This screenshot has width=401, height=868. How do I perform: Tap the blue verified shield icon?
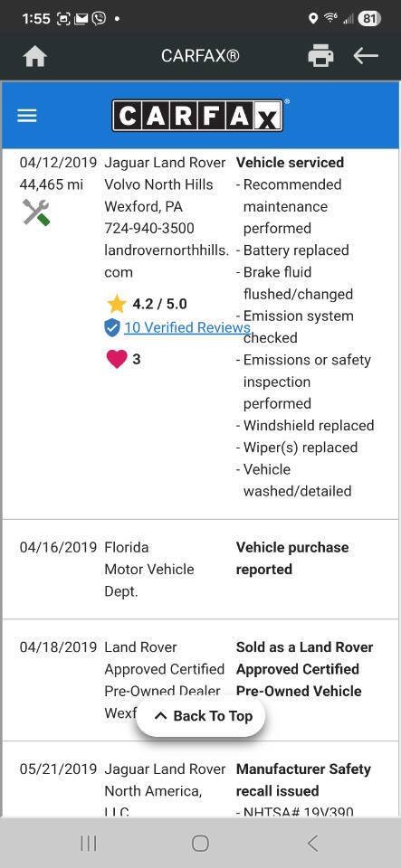click(x=112, y=327)
